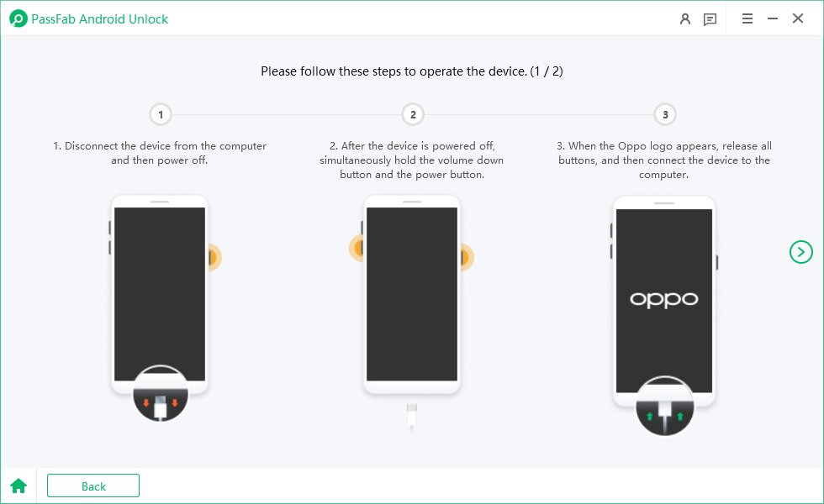
Task: Select step 1 circle marker
Action: click(161, 114)
